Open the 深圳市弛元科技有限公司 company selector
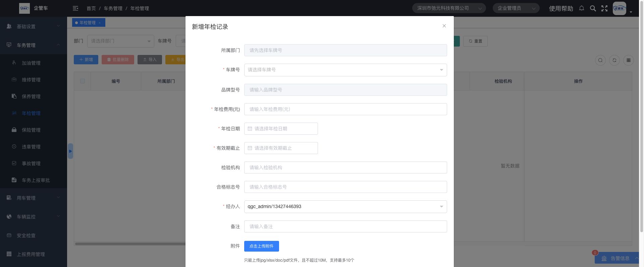 [x=449, y=8]
